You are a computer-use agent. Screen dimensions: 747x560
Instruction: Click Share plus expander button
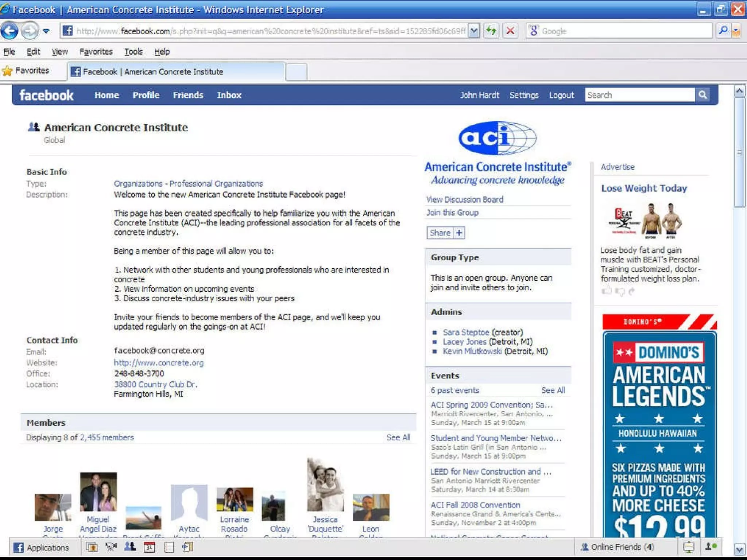pos(459,233)
